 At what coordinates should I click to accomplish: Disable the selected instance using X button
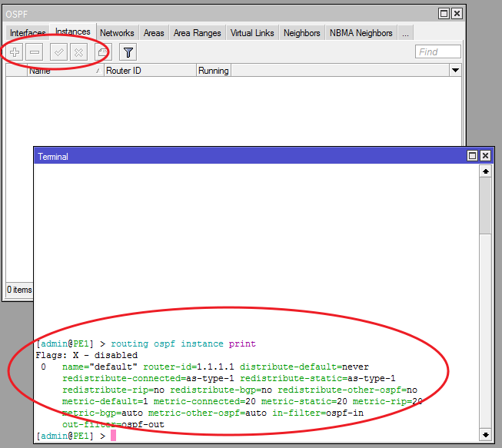coord(78,51)
